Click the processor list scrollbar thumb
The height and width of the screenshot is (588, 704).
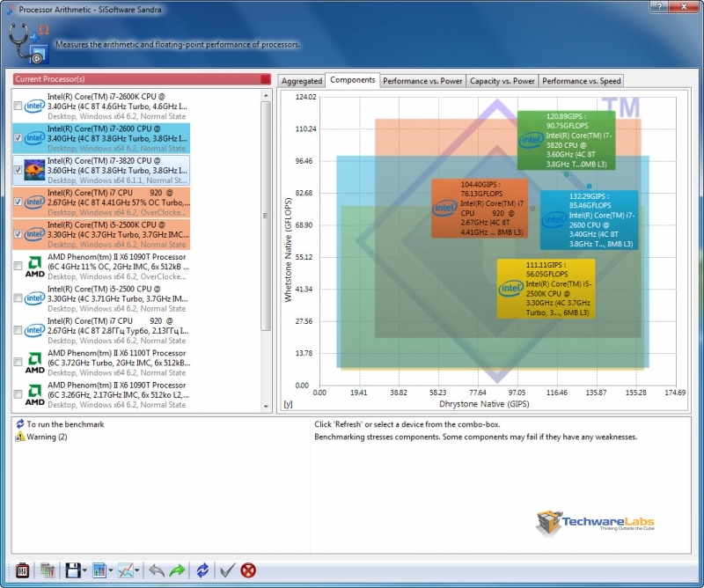point(266,216)
